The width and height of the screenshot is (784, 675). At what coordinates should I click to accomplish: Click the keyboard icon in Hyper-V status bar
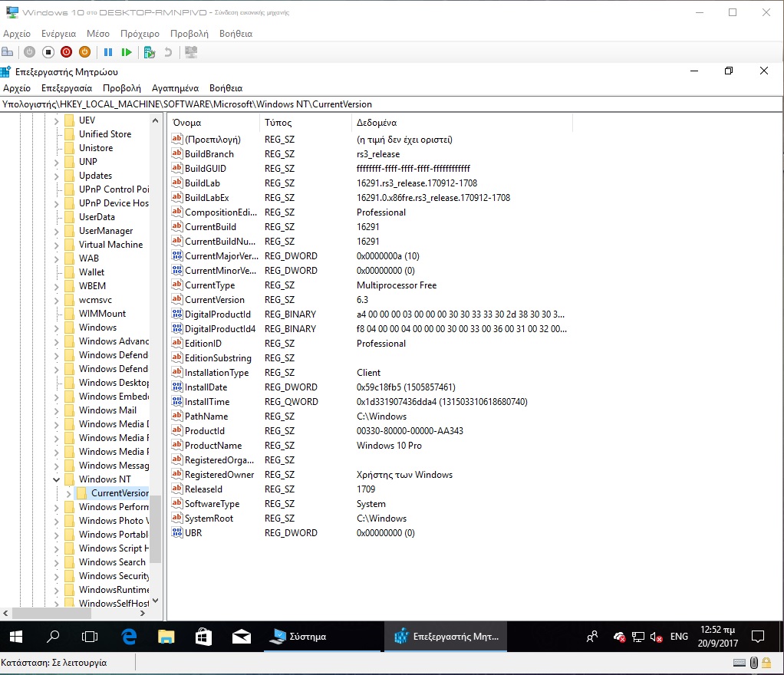(740, 663)
